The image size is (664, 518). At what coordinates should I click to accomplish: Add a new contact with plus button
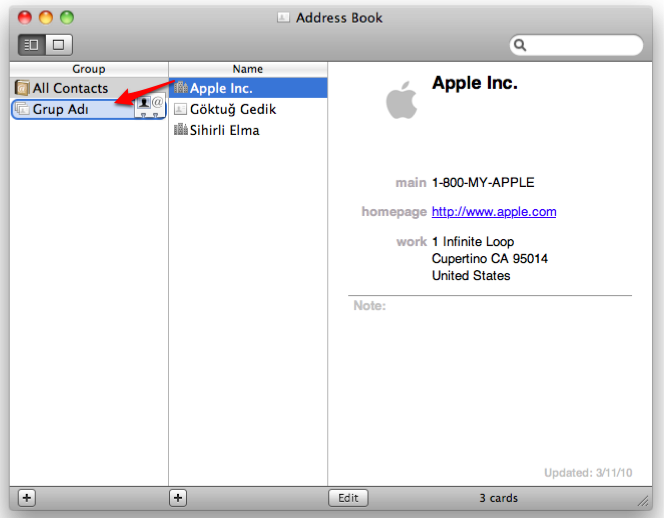point(178,497)
